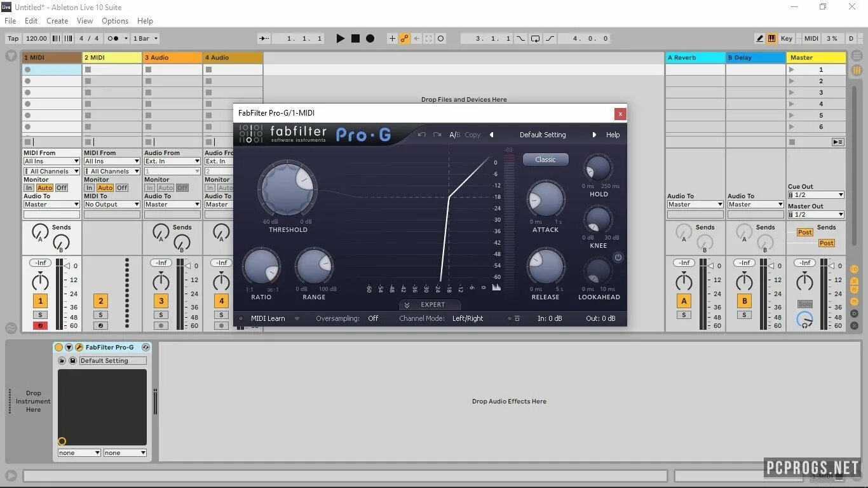868x488 pixels.
Task: Toggle the Follow playback arrow icon
Action: coord(264,38)
